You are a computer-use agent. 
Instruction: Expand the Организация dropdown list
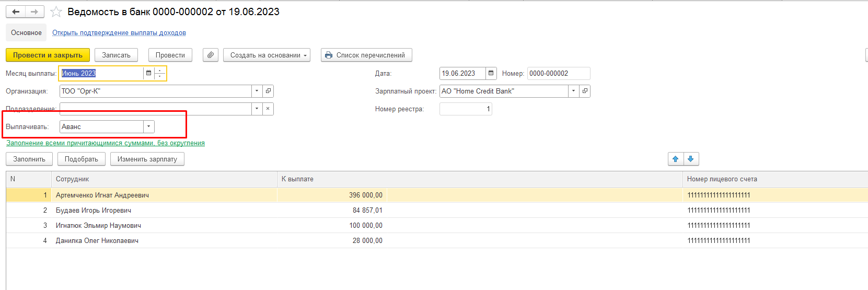point(257,91)
